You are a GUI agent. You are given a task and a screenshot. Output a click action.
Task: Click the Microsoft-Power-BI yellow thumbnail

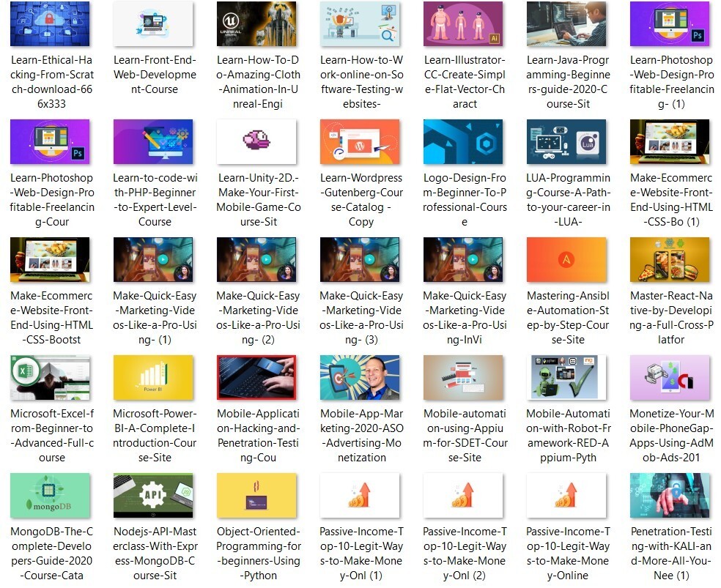tap(153, 377)
